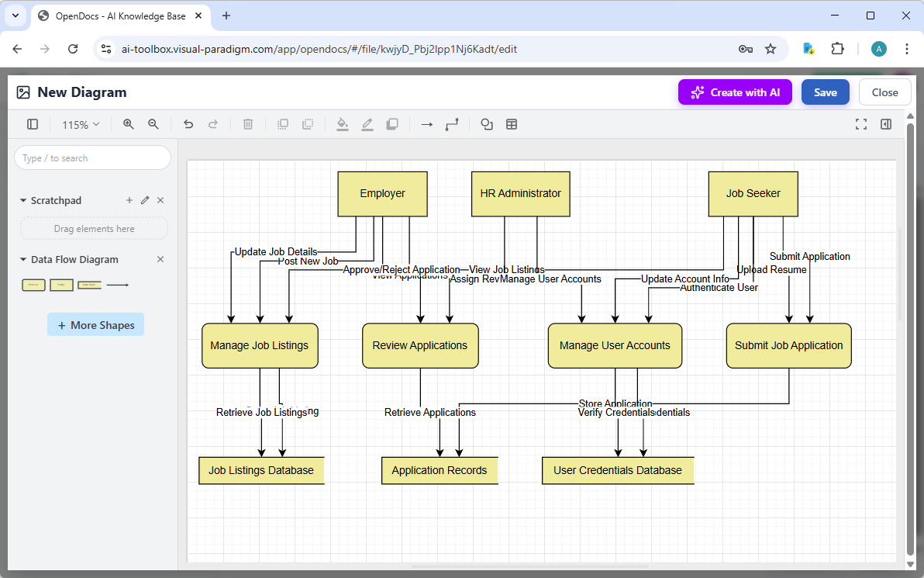Click the Undo icon in the toolbar

coord(188,124)
